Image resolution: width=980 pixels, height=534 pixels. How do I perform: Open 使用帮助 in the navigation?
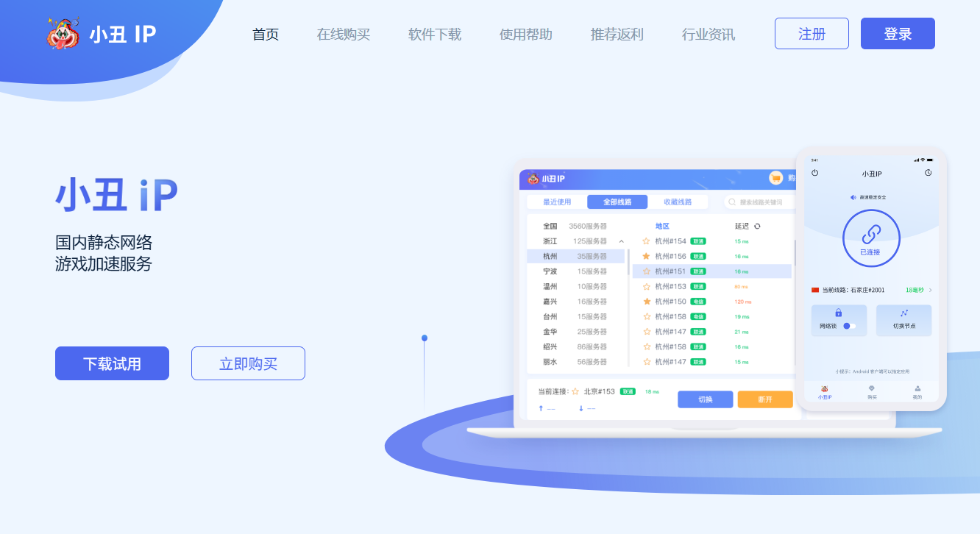[x=526, y=35]
